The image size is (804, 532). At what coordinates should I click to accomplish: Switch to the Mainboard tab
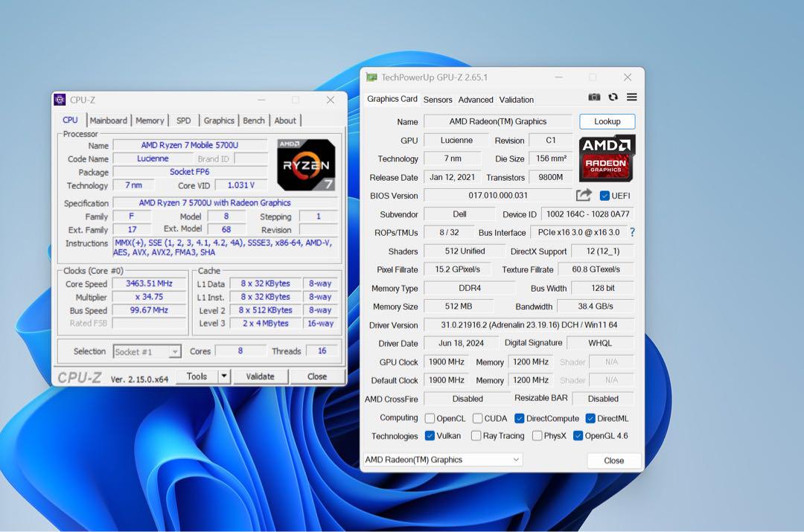pyautogui.click(x=108, y=121)
